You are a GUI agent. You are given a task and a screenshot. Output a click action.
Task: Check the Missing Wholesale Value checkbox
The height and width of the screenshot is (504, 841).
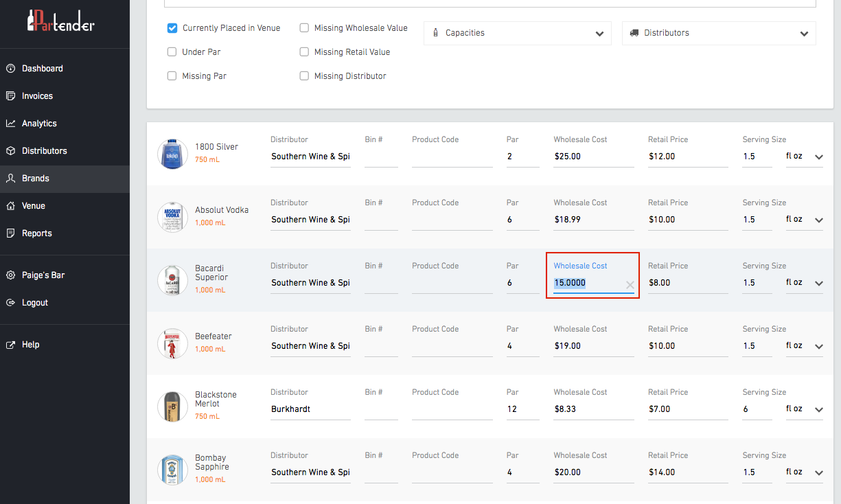(304, 28)
